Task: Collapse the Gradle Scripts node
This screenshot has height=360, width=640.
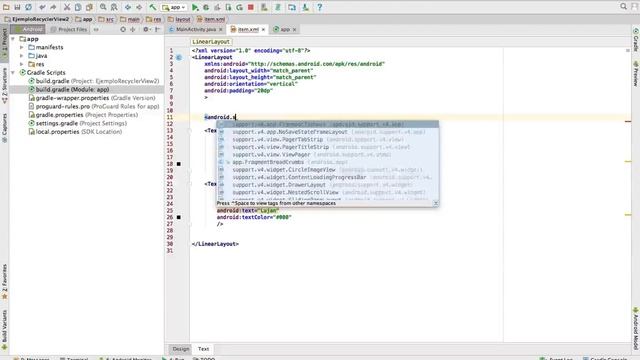Action: click(13, 72)
